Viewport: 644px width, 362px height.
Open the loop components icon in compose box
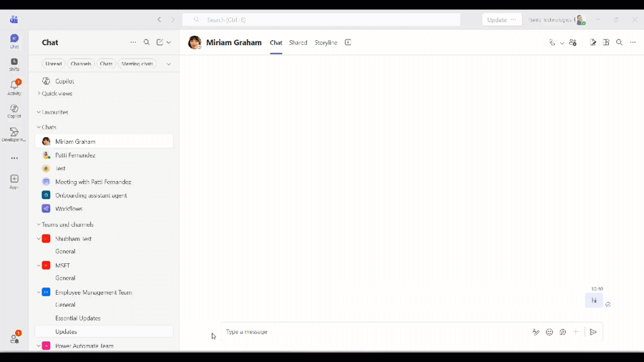[x=563, y=332]
